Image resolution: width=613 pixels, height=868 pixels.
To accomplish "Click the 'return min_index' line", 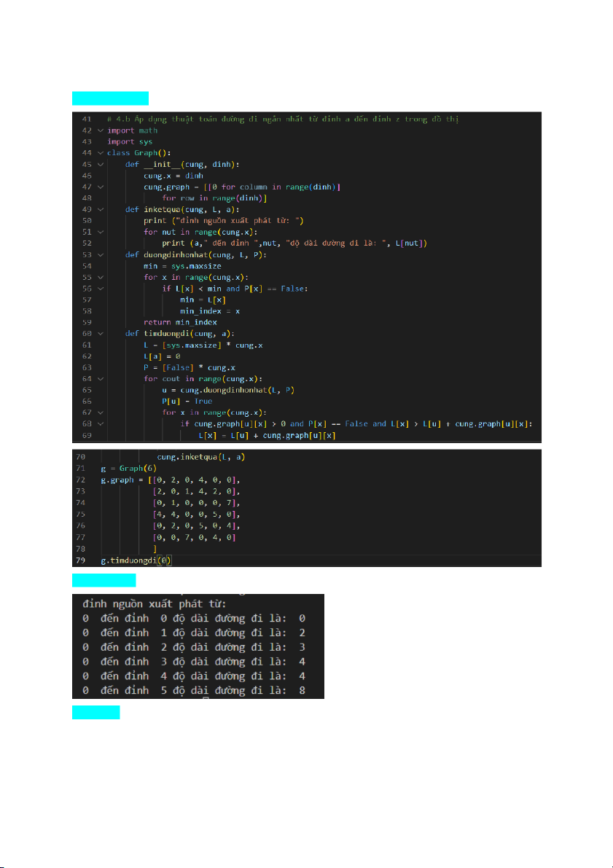I will 180,322.
